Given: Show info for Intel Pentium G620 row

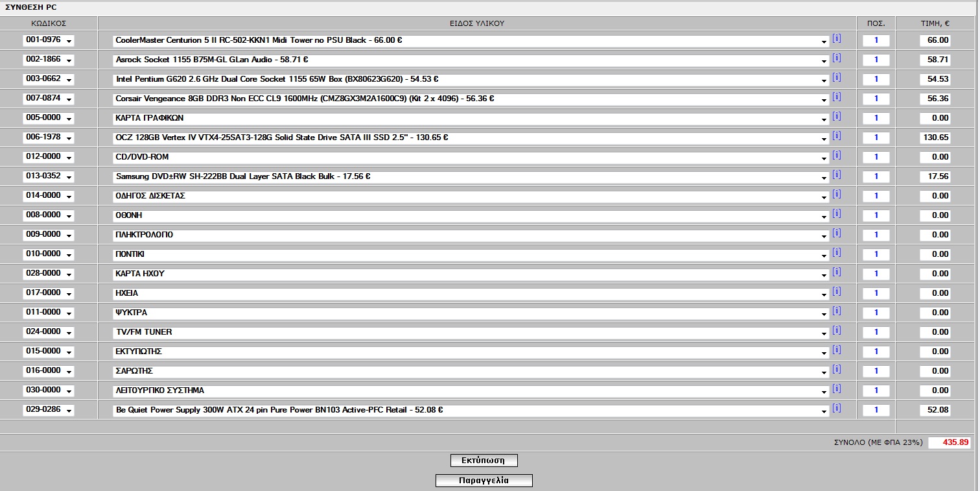Looking at the screenshot, I should pos(837,77).
